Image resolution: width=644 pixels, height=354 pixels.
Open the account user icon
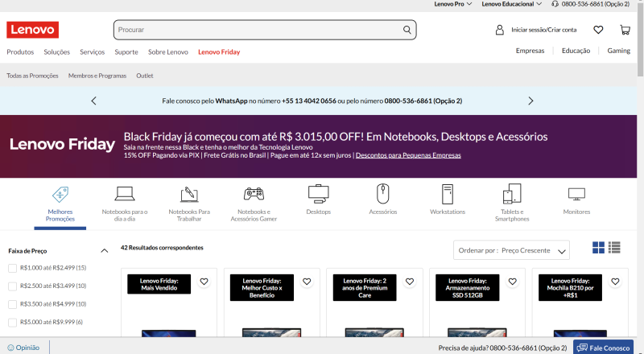[x=499, y=30]
